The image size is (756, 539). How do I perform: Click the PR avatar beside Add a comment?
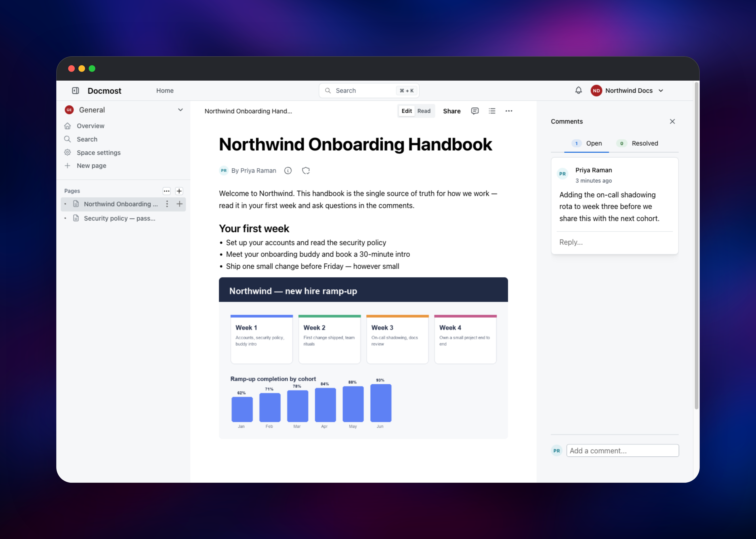tap(556, 451)
